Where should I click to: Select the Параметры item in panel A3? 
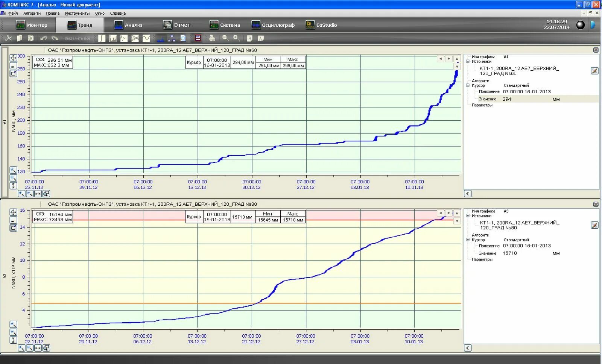pos(482,259)
